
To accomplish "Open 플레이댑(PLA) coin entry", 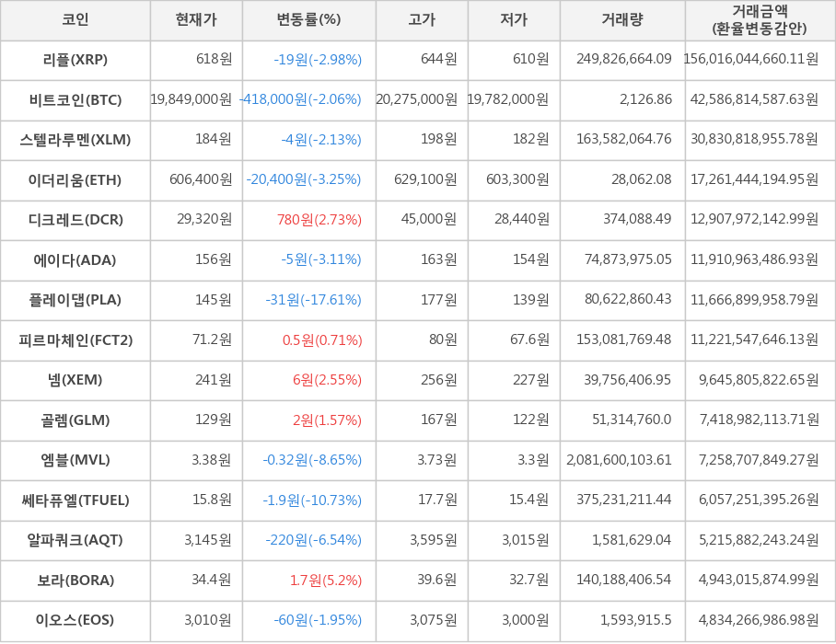I will 75,300.
